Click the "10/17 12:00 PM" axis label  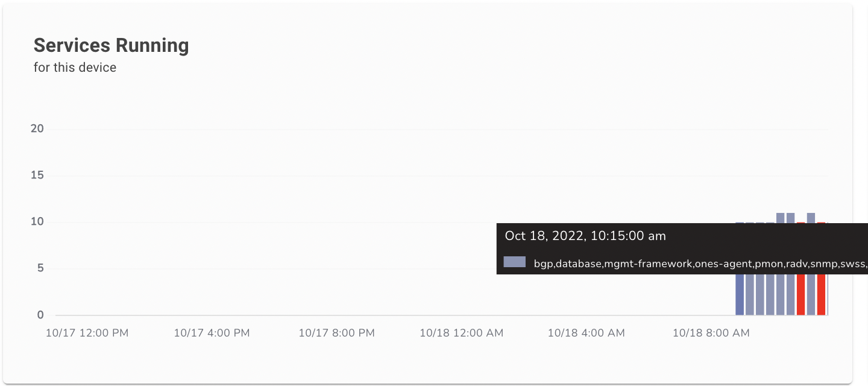87,333
